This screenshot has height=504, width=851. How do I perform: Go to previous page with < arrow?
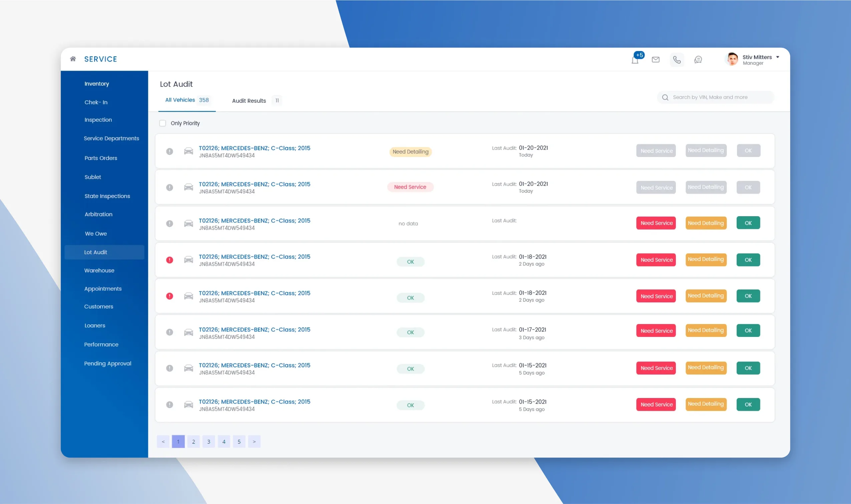click(x=163, y=441)
